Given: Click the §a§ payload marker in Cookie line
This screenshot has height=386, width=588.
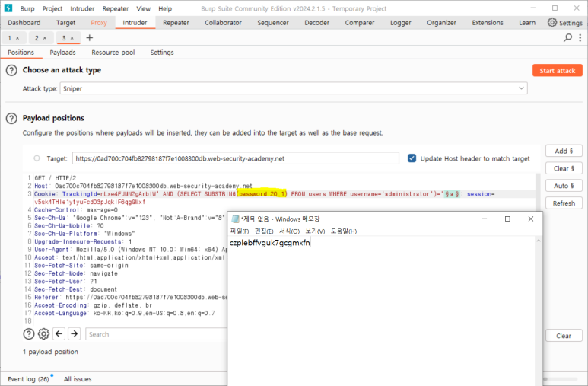Looking at the screenshot, I should 452,194.
